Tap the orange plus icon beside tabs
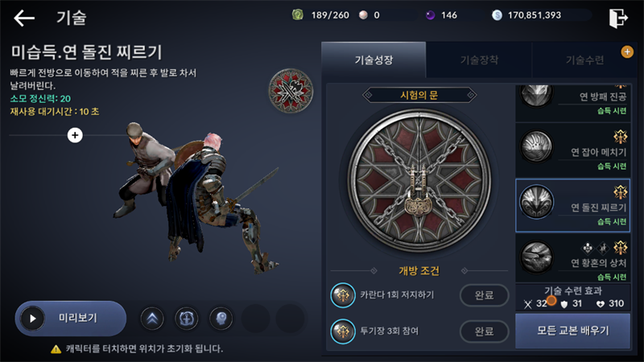This screenshot has height=362, width=644. point(627,51)
